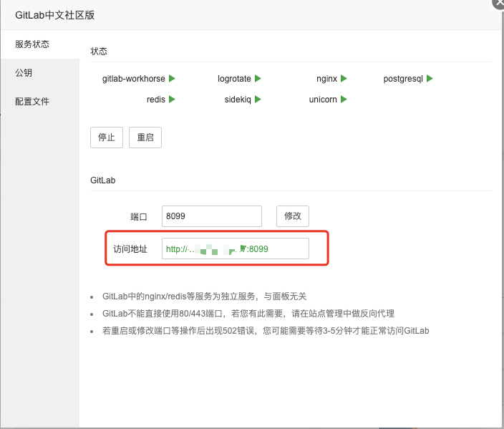Click the sidekiq green play icon
The width and height of the screenshot is (504, 429).
(x=258, y=100)
